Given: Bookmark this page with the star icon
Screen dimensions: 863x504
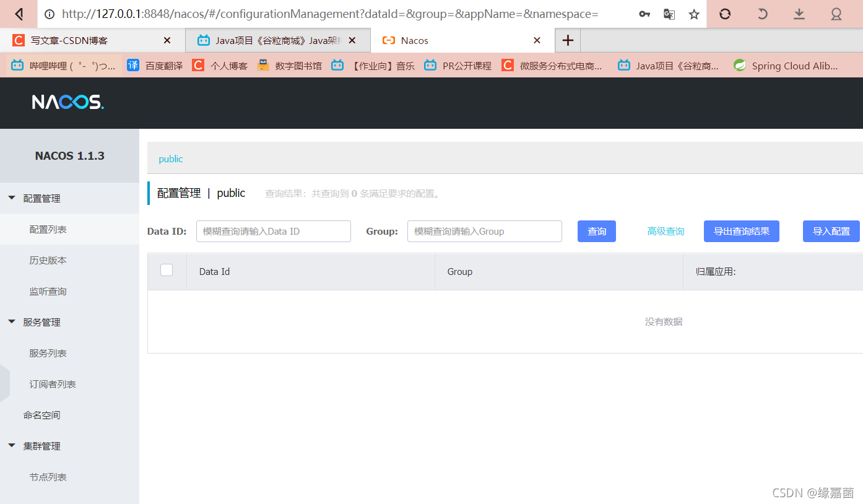Looking at the screenshot, I should (693, 14).
